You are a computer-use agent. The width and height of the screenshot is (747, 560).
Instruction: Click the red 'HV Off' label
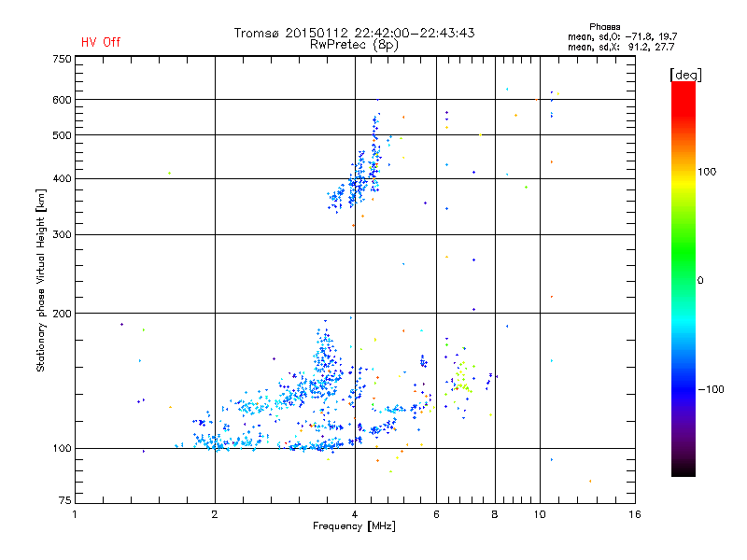coord(101,42)
